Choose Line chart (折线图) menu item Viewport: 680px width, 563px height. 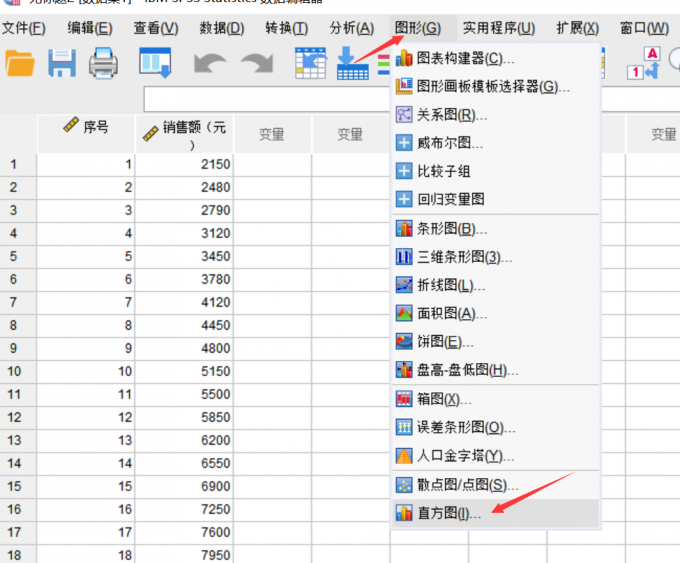(x=496, y=285)
